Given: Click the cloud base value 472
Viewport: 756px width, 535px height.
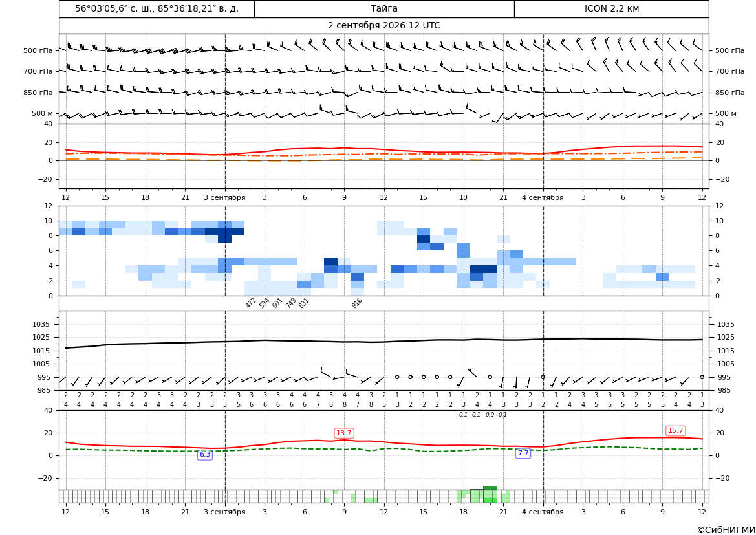Looking at the screenshot, I should (251, 303).
